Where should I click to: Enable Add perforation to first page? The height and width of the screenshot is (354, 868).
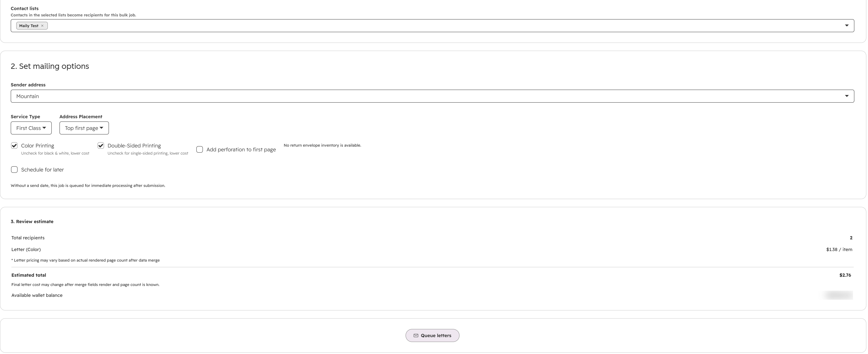[199, 149]
